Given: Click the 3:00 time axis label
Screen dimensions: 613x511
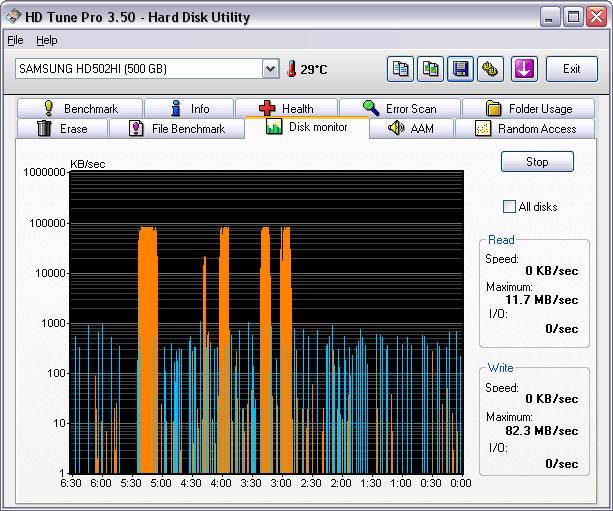Looking at the screenshot, I should (x=281, y=483).
